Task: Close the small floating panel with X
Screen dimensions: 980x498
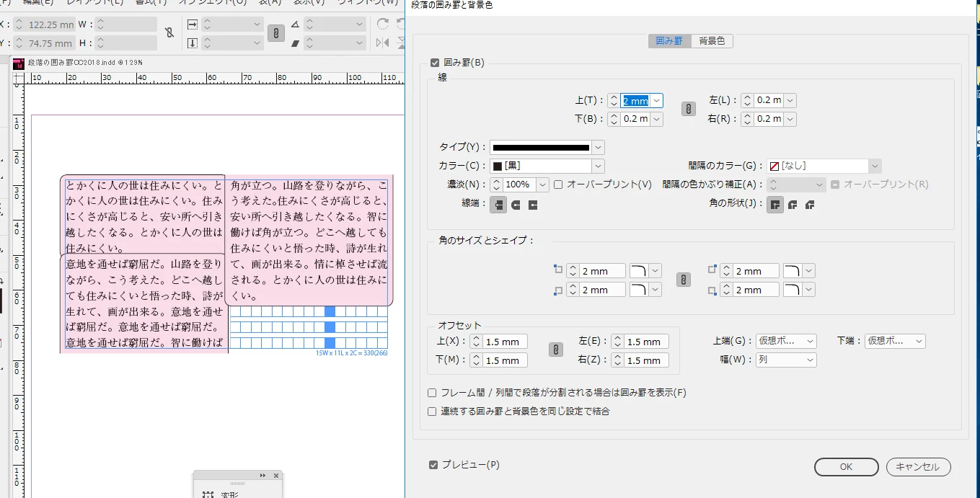Action: 276,476
